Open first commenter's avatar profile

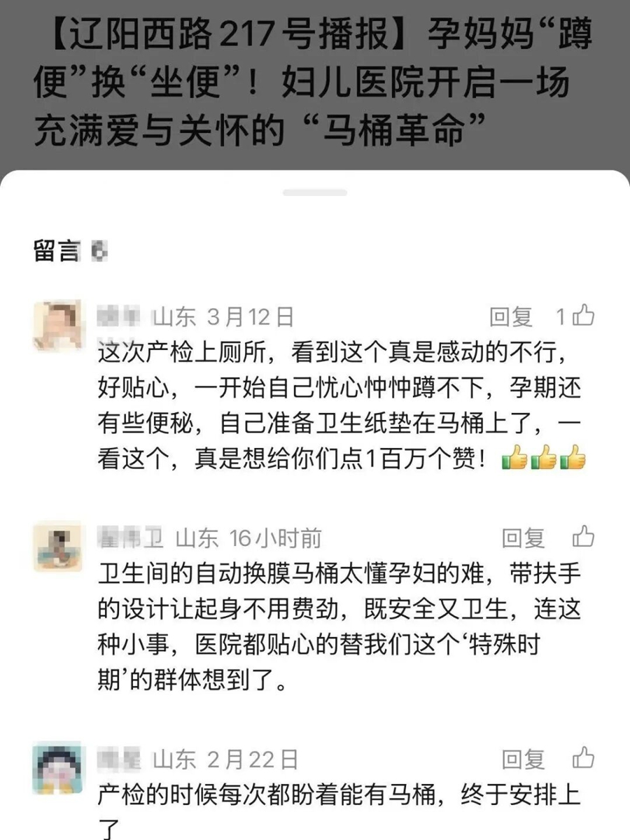coord(57,324)
